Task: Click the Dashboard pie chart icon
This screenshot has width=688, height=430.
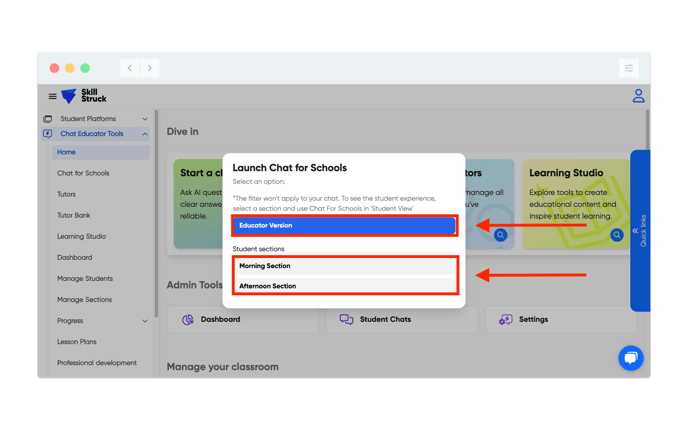Action: click(x=188, y=319)
